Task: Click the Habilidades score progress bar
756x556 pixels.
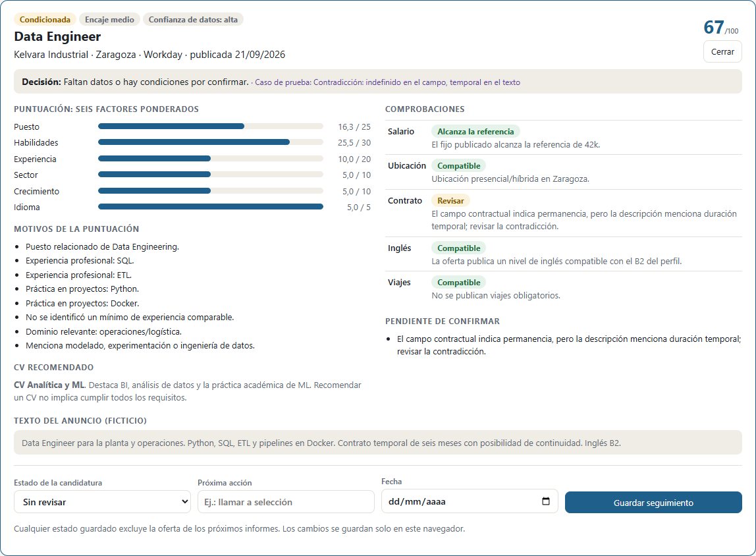Action: pyautogui.click(x=211, y=142)
